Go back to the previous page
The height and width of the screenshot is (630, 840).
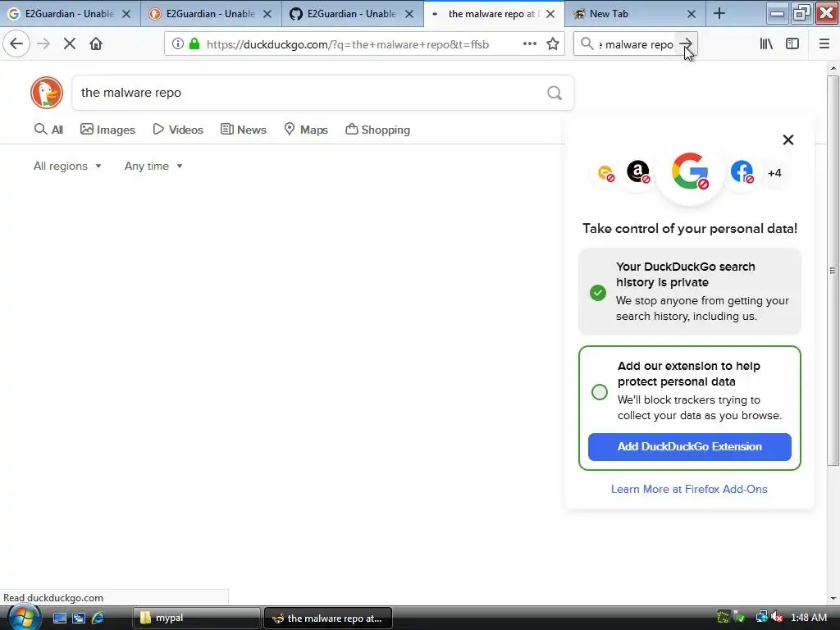[x=16, y=44]
